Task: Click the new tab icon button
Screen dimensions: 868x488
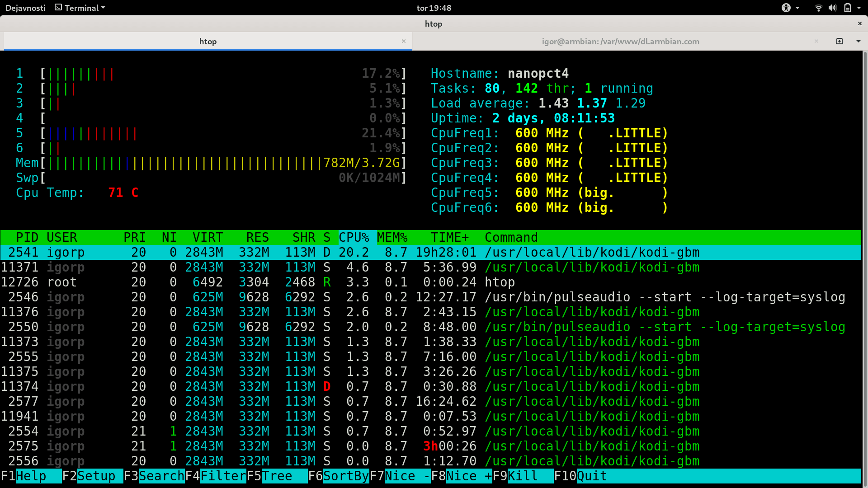Action: tap(840, 41)
